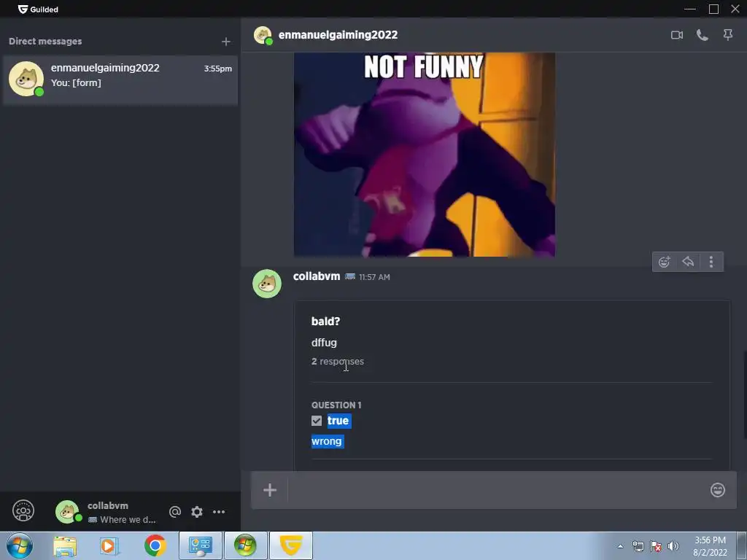
Task: Click the 'Where we d...' status text
Action: (128, 519)
